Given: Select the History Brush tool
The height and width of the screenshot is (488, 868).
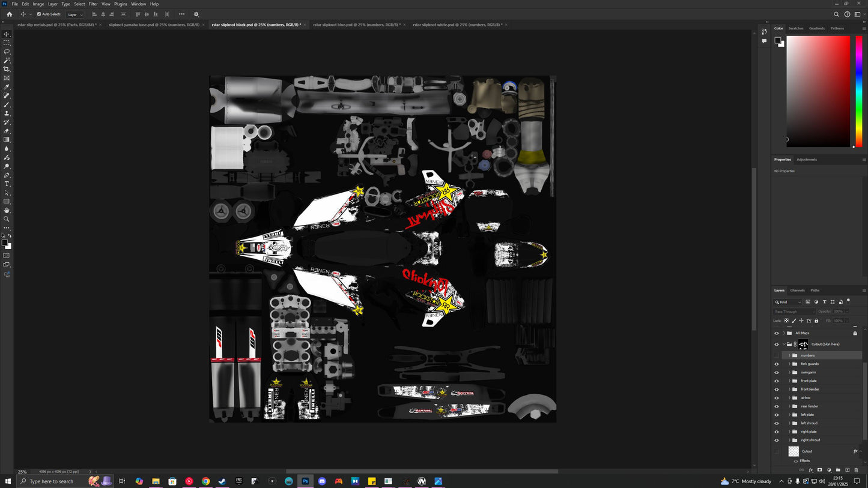Looking at the screenshot, I should point(7,122).
